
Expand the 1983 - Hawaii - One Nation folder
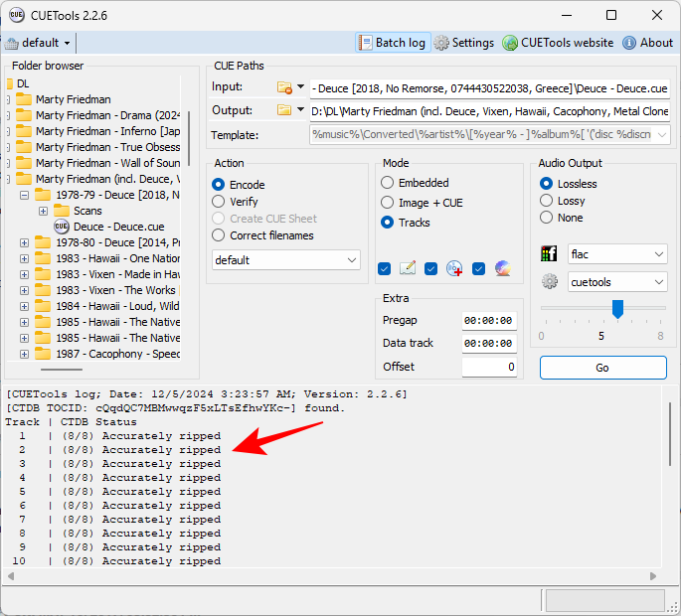coord(24,258)
